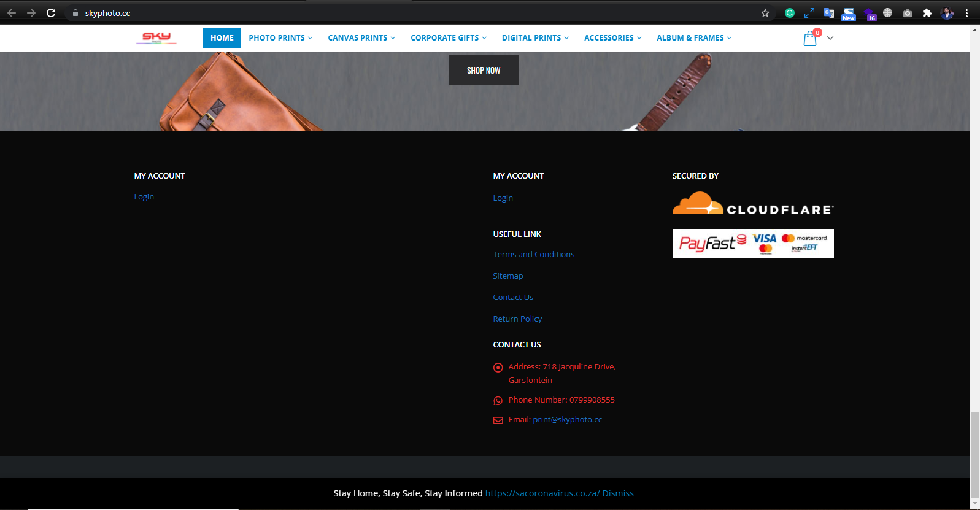Open the Grammarly extension icon
This screenshot has width=980, height=510.
790,13
